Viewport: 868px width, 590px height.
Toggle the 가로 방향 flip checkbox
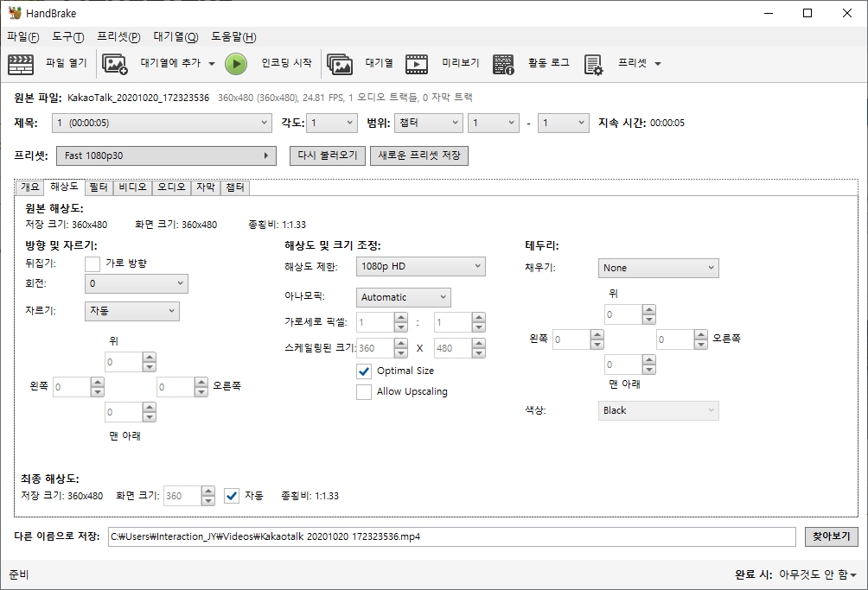pyautogui.click(x=93, y=263)
